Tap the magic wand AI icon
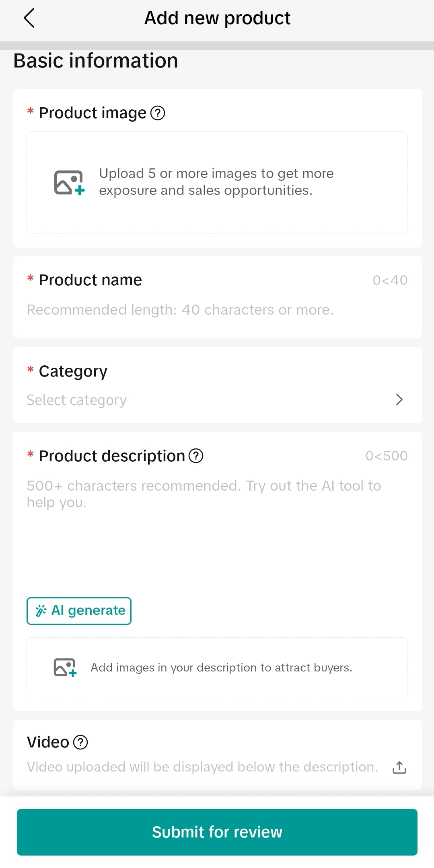 (x=41, y=611)
